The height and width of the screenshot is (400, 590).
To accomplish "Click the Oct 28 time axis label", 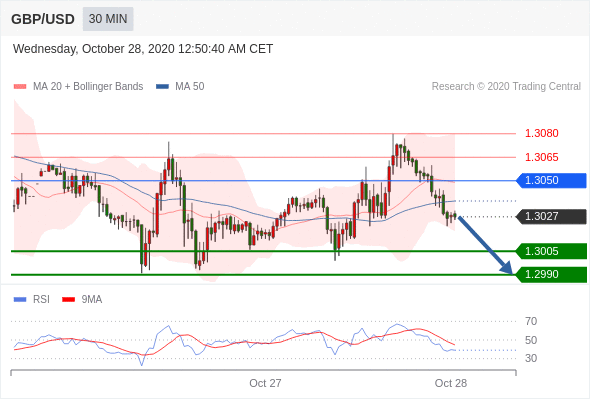I will [451, 383].
